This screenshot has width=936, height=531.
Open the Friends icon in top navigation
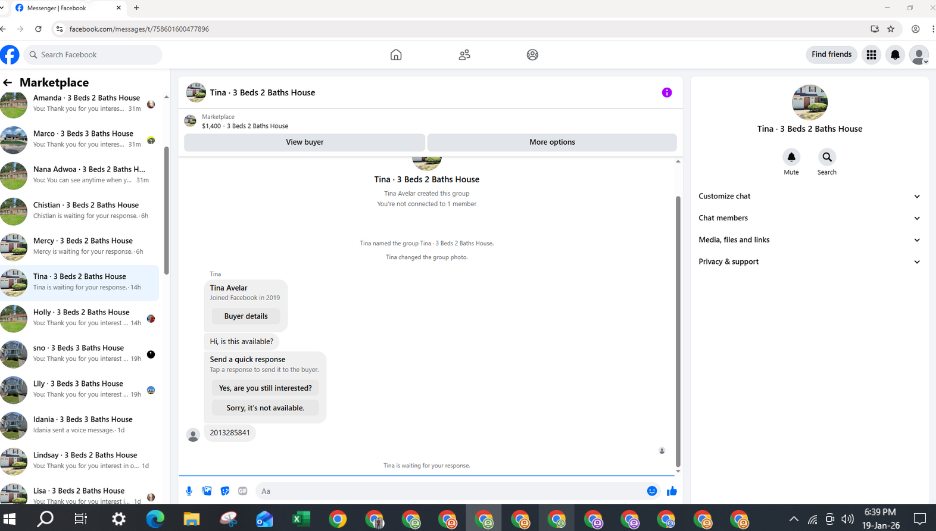click(x=464, y=54)
